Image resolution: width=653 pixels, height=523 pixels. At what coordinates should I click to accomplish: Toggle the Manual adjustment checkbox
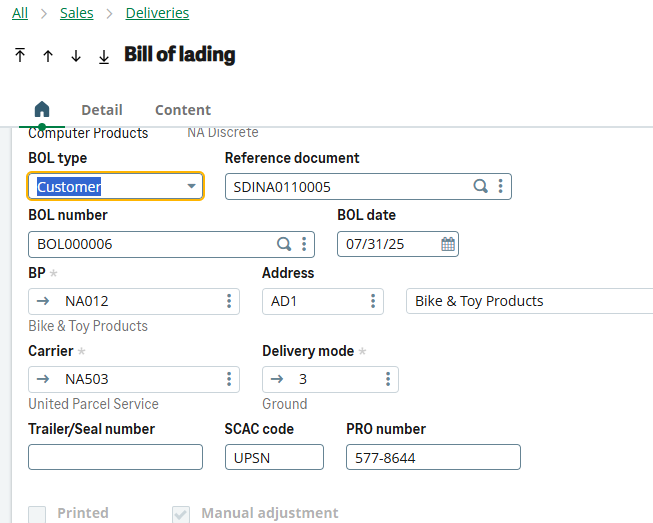[181, 514]
